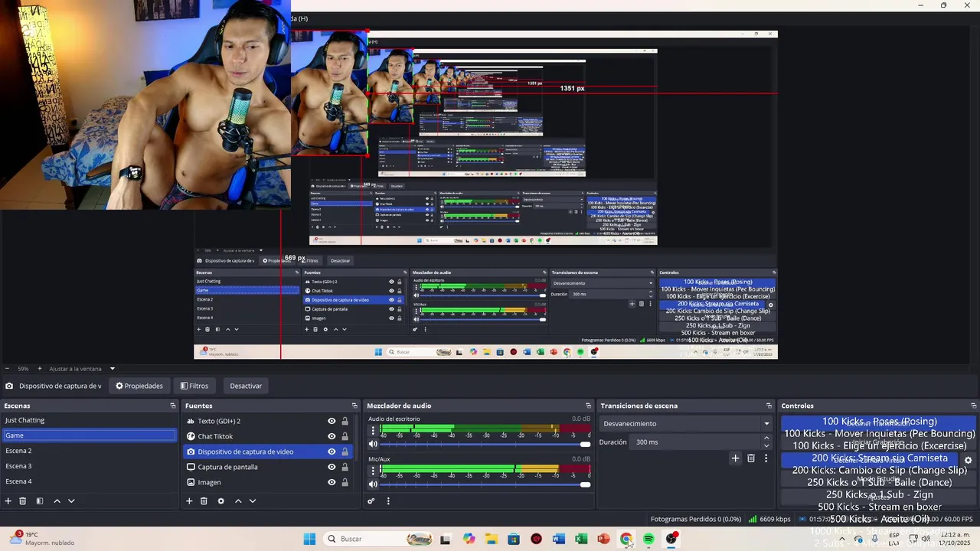980x551 pixels.
Task: Mute Audio del escritorio speaker
Action: (374, 444)
